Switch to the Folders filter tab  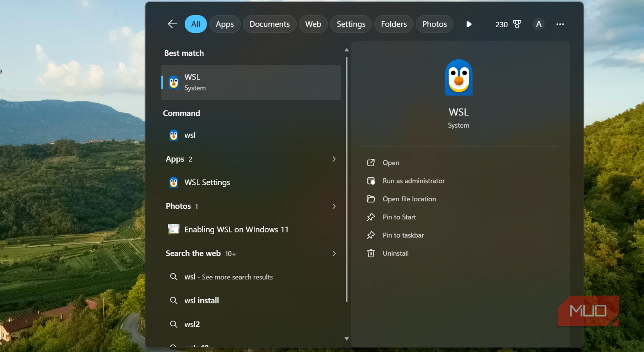[x=394, y=24]
